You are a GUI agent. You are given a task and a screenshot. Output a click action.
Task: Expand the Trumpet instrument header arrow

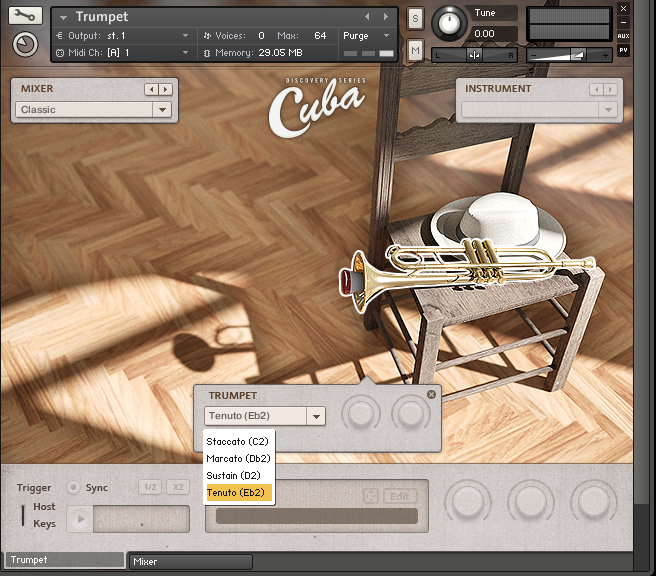64,18
